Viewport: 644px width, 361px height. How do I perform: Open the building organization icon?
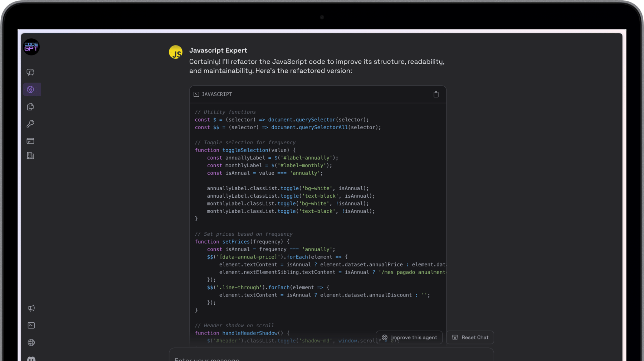tap(30, 156)
